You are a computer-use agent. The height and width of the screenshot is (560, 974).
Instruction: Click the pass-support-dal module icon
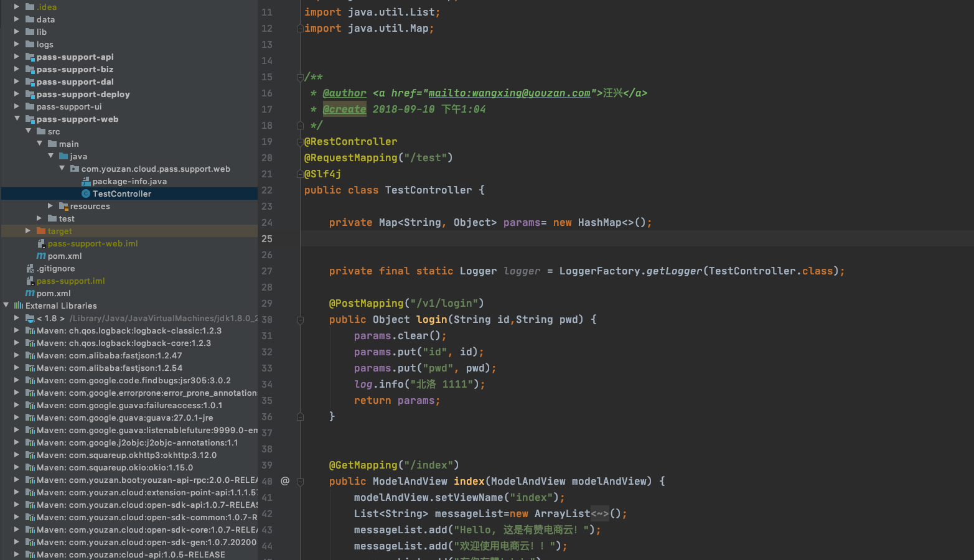[30, 82]
